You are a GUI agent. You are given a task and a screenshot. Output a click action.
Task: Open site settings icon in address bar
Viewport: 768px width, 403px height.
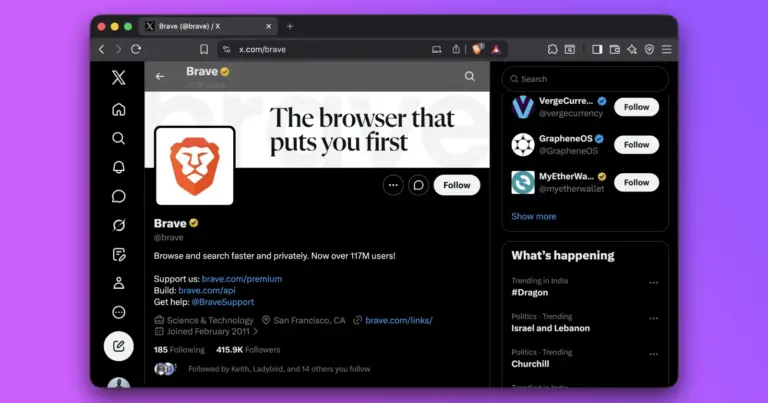226,49
